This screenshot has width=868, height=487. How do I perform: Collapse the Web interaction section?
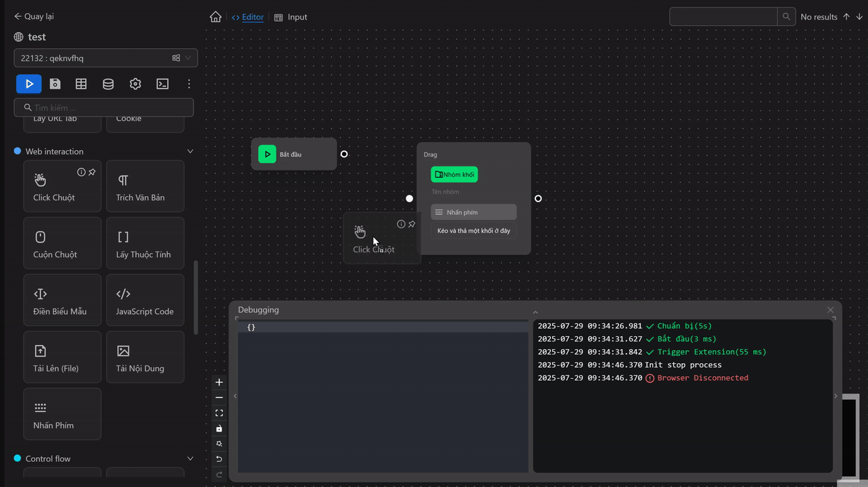pyautogui.click(x=190, y=152)
